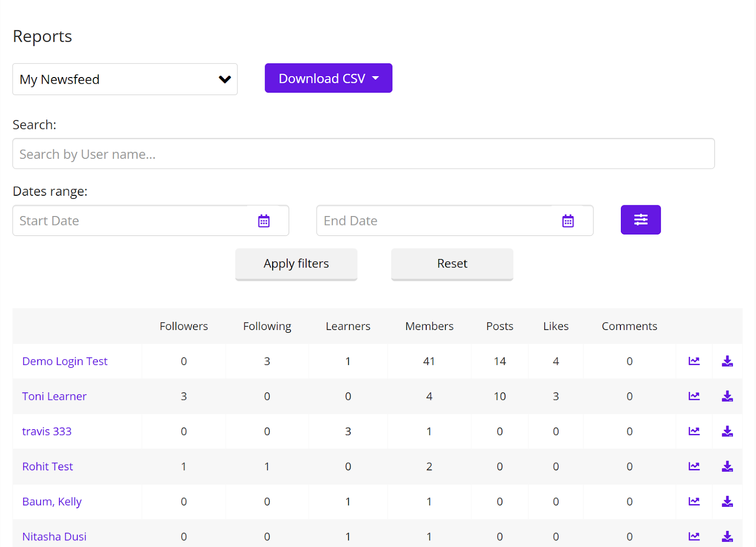
Task: Click the Reports page heading
Action: tap(43, 36)
